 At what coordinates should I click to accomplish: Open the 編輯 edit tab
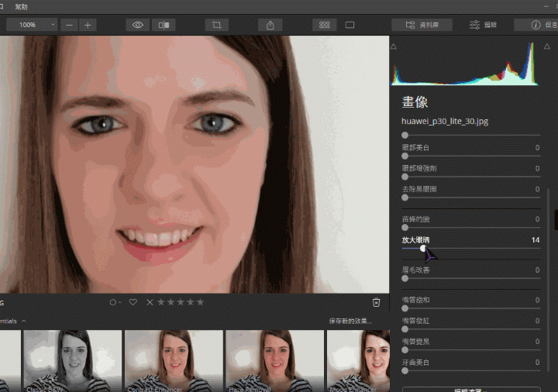(483, 25)
